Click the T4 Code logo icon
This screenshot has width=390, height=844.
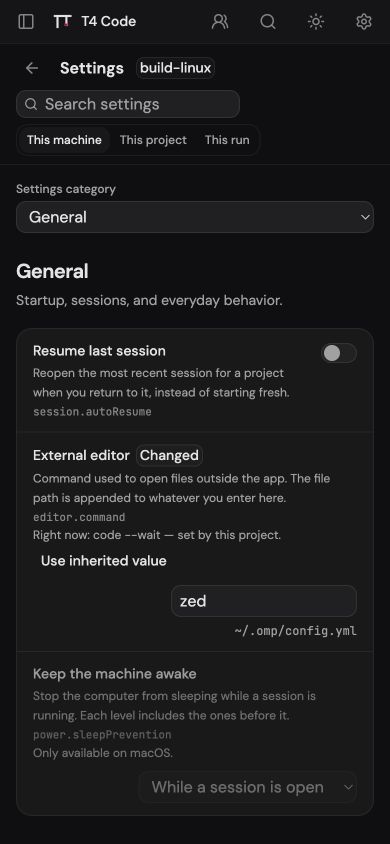click(x=62, y=22)
